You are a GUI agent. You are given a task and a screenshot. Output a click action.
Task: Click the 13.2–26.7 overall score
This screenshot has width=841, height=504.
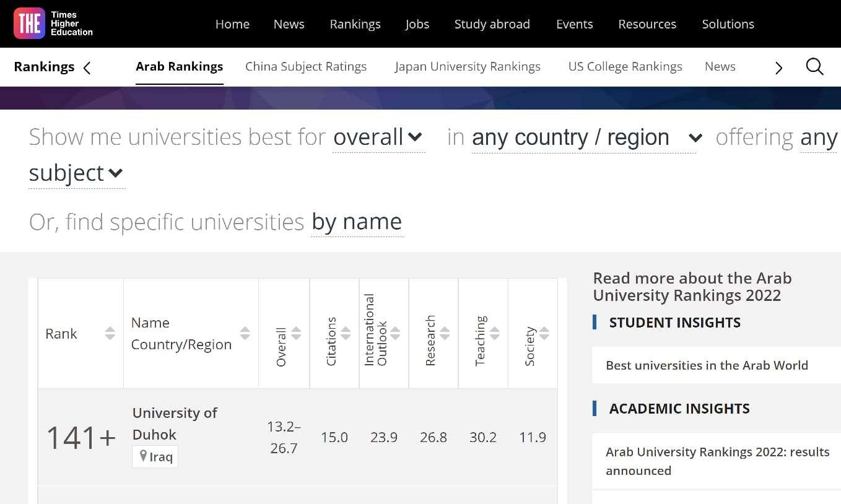[x=284, y=438]
